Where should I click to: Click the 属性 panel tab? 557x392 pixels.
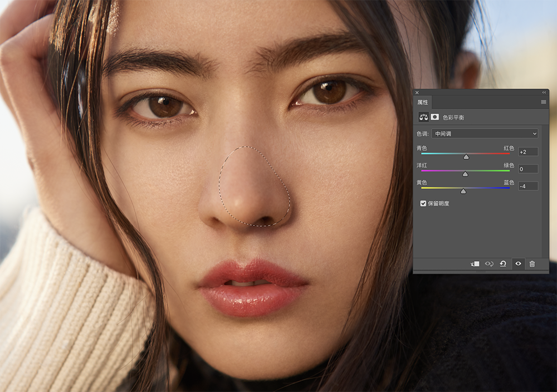click(x=423, y=102)
